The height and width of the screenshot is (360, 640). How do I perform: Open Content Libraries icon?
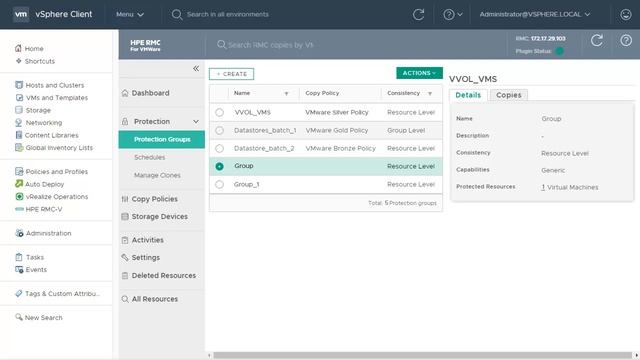[x=19, y=135]
